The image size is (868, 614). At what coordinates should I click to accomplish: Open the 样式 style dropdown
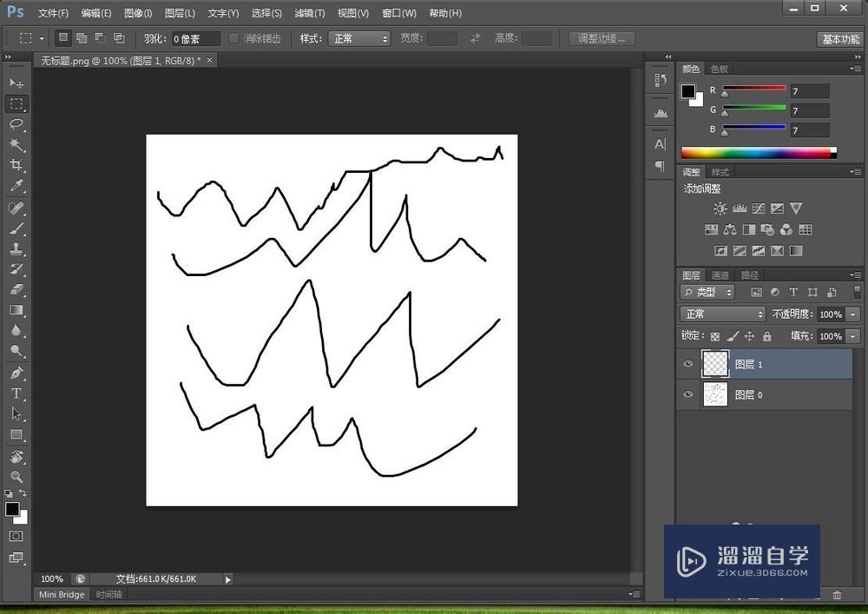[x=358, y=39]
